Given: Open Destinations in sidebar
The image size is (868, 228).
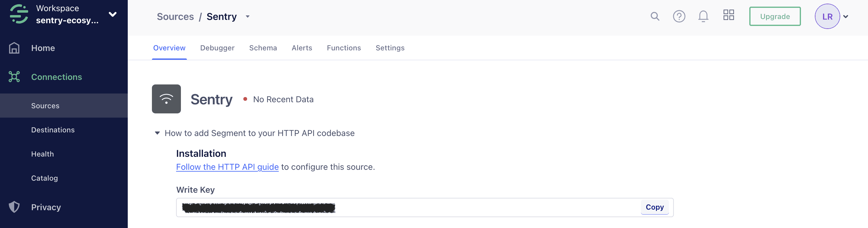Looking at the screenshot, I should tap(53, 130).
